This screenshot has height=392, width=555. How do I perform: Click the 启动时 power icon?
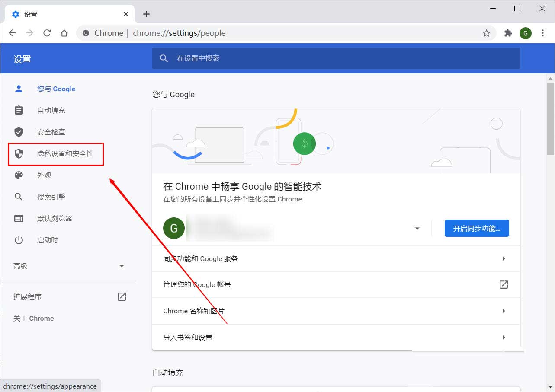click(19, 240)
